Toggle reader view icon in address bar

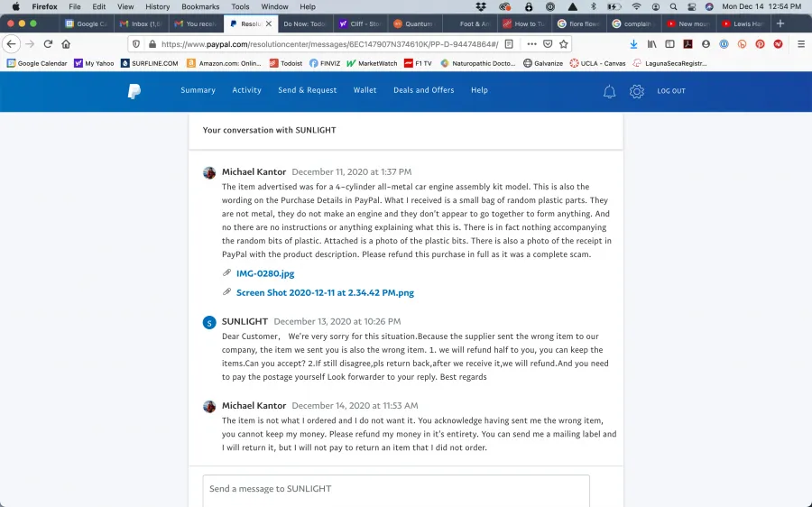[509, 44]
